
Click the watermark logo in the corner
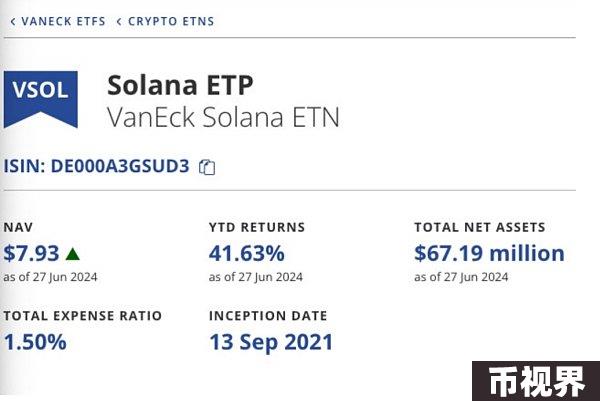536,381
